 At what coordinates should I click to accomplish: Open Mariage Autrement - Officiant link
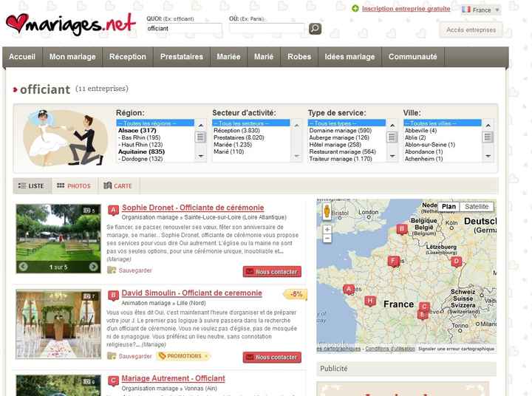point(174,378)
